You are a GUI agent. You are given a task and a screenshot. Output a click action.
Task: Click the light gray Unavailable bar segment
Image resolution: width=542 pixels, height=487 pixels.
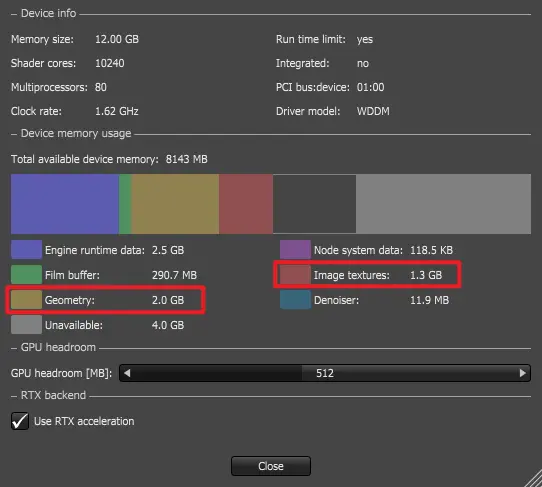(x=443, y=204)
